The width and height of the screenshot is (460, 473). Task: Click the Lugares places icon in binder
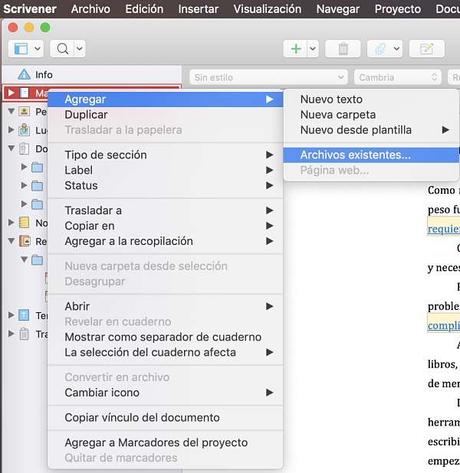click(x=24, y=130)
